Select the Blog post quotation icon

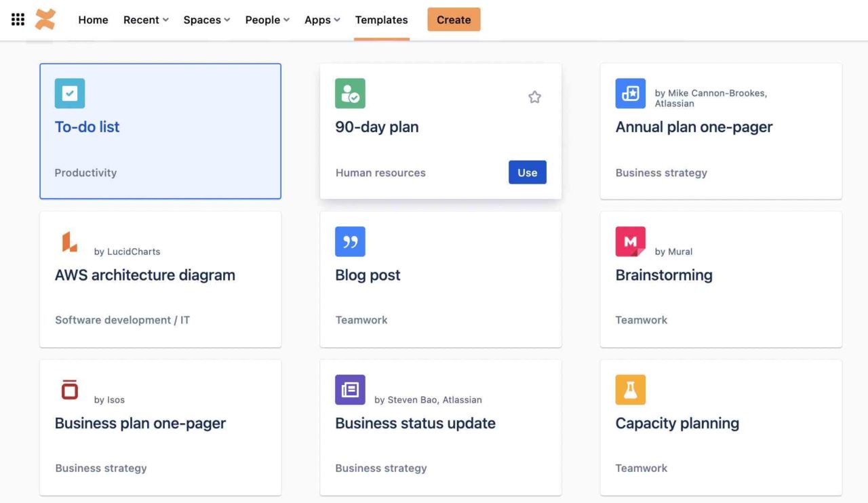tap(350, 241)
